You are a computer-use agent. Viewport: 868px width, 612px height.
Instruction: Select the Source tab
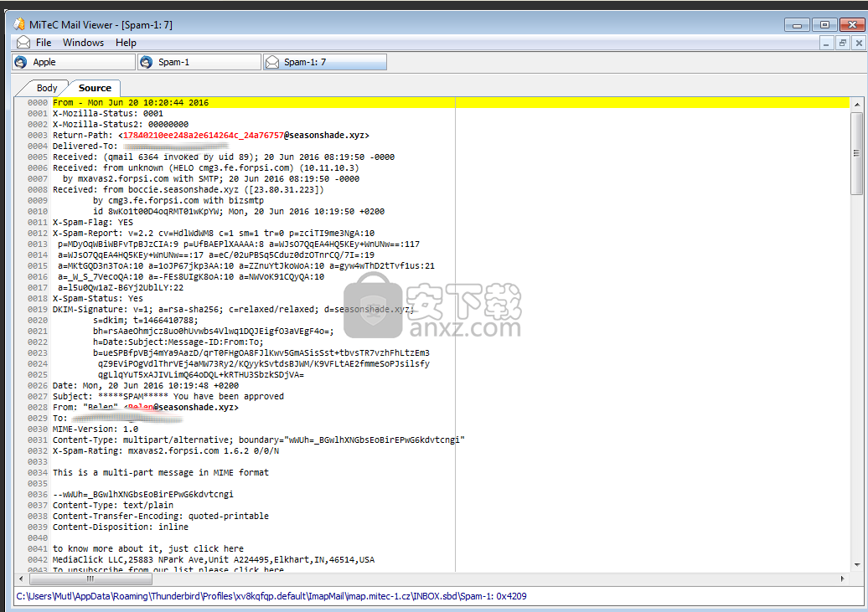click(x=95, y=88)
